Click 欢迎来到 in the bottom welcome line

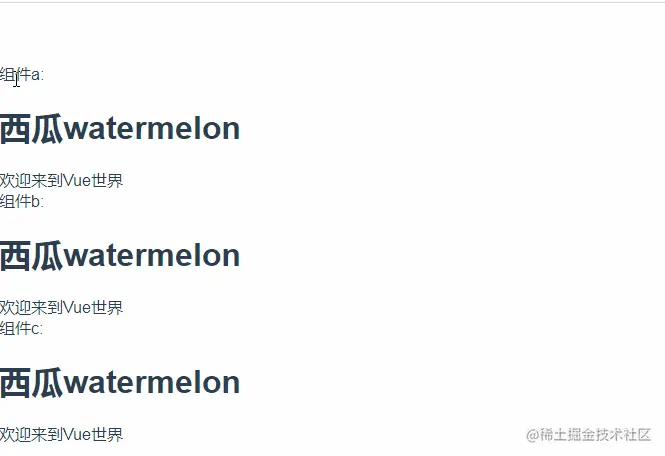pos(31,434)
